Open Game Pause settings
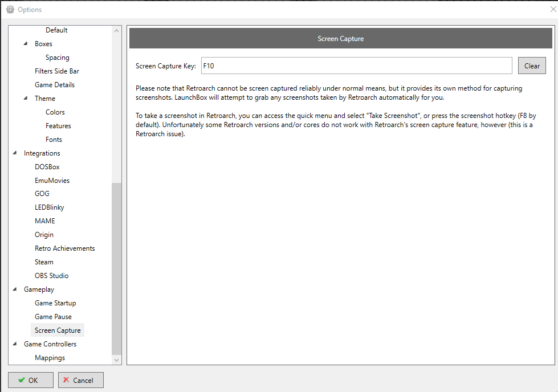 [x=53, y=317]
